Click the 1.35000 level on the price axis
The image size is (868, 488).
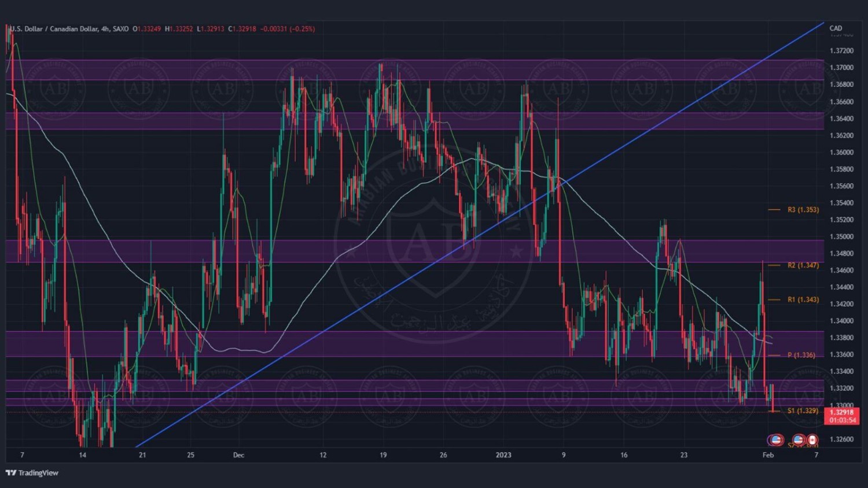click(x=841, y=236)
